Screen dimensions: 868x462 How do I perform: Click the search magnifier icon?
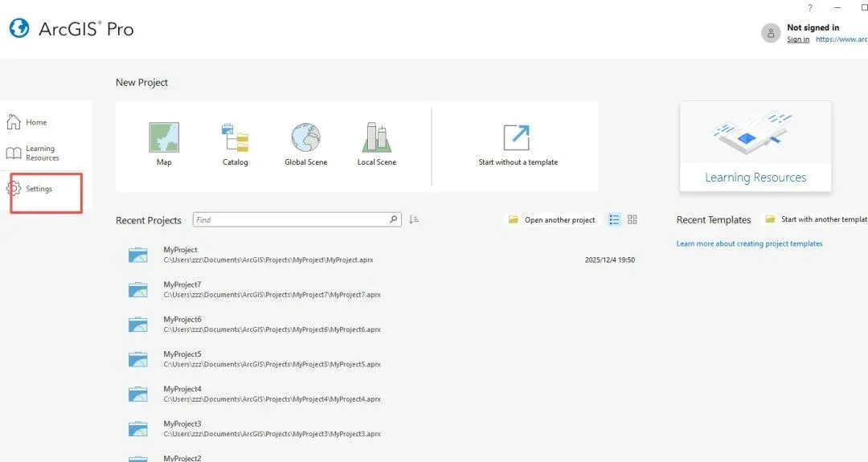click(394, 219)
